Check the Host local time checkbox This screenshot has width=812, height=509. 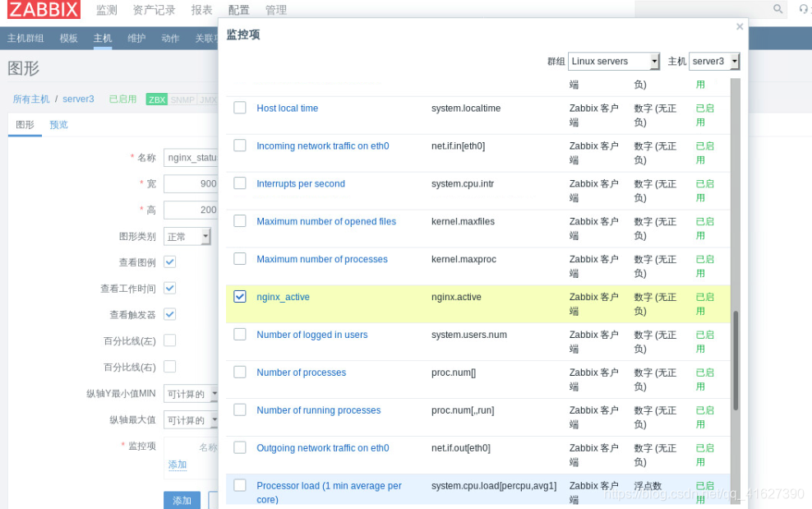tap(240, 108)
